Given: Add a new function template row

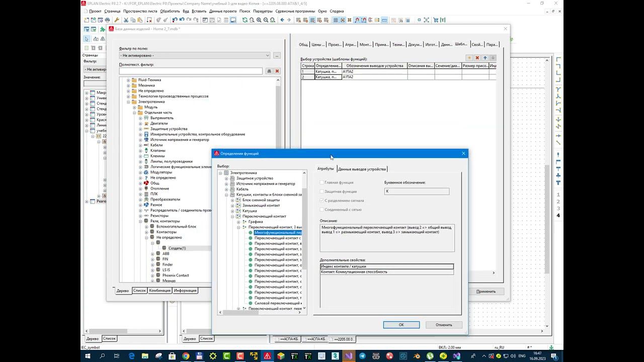Looking at the screenshot, I should (x=469, y=58).
